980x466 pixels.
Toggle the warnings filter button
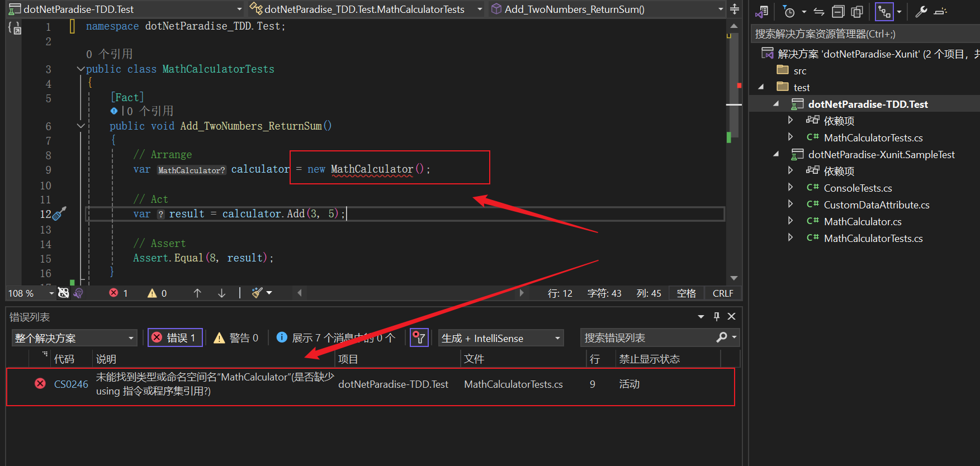(236, 337)
